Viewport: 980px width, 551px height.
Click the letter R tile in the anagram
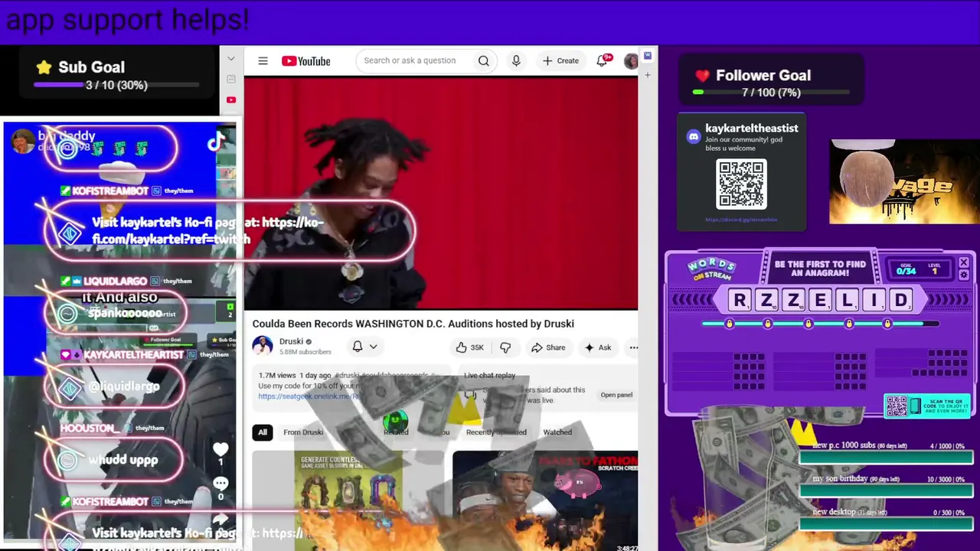click(x=740, y=300)
